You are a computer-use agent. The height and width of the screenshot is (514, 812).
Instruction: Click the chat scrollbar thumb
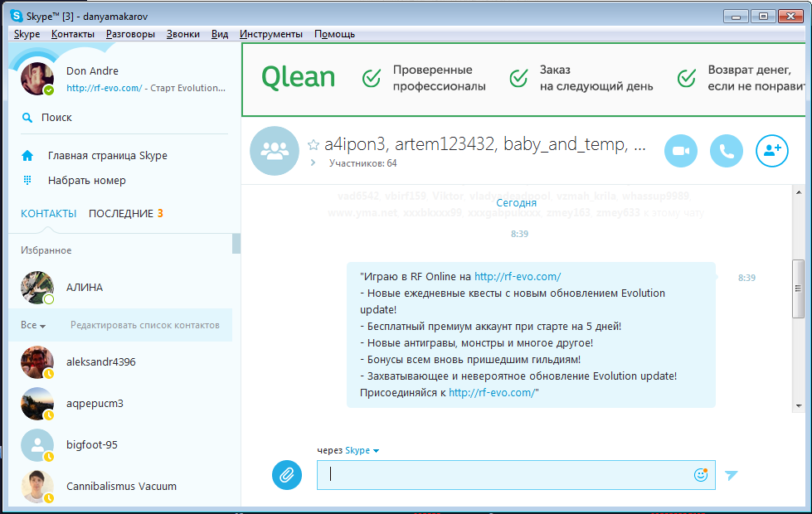(798, 289)
